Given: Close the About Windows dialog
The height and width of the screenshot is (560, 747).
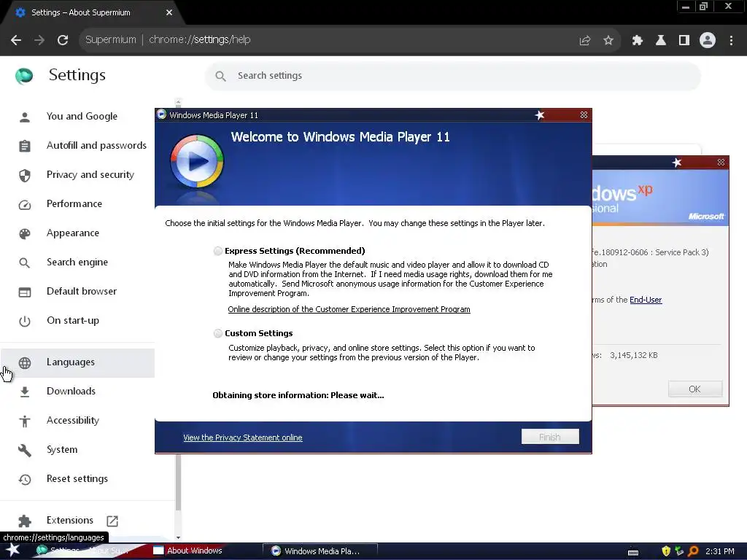Looking at the screenshot, I should (721, 163).
